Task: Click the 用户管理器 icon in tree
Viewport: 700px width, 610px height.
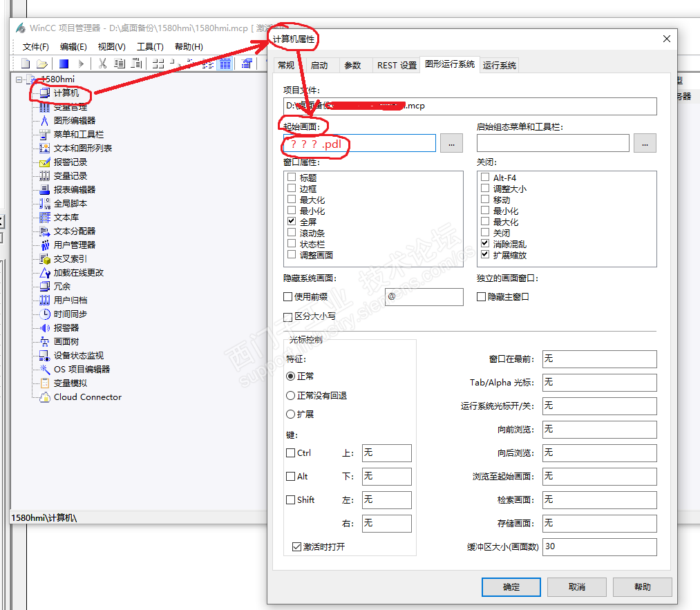Action: 45,245
